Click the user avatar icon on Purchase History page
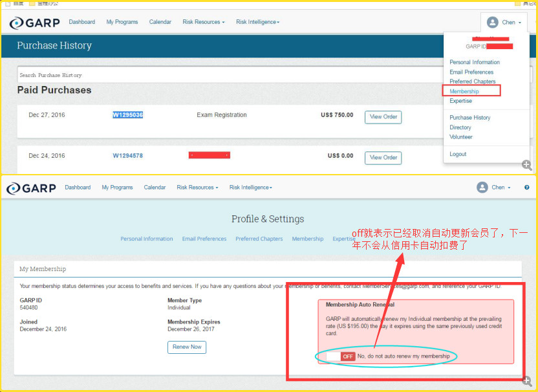 [x=492, y=22]
